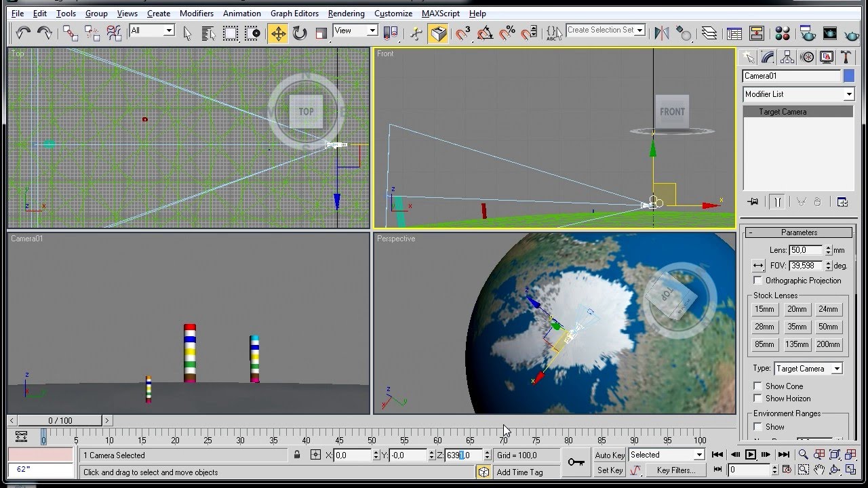Click the Camera01 object color swatch

pos(848,76)
